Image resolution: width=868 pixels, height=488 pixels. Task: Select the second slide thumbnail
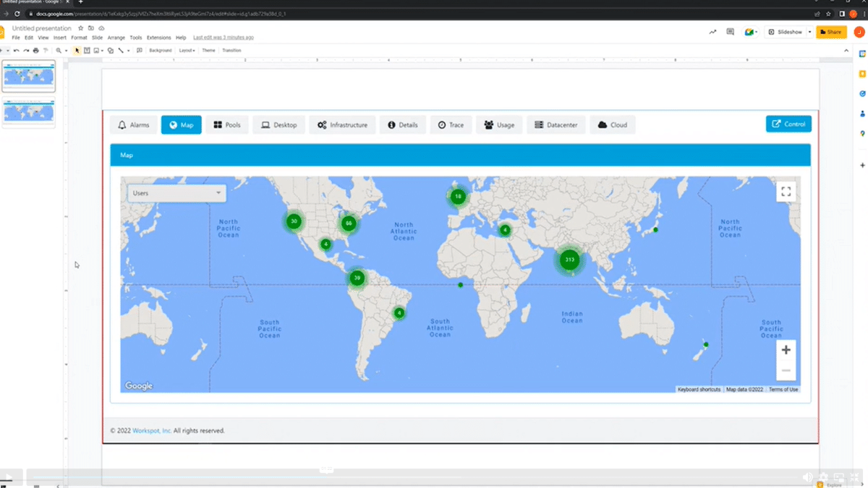coord(29,112)
